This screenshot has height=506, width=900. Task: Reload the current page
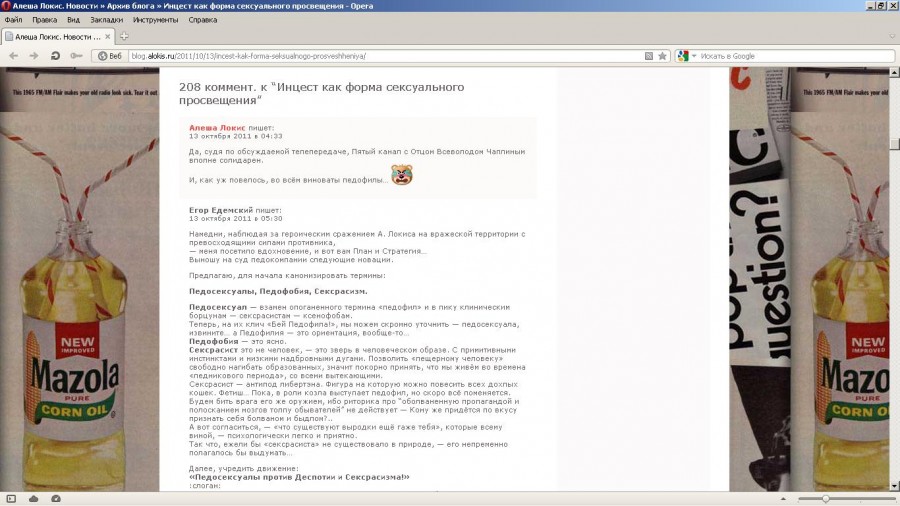point(55,56)
